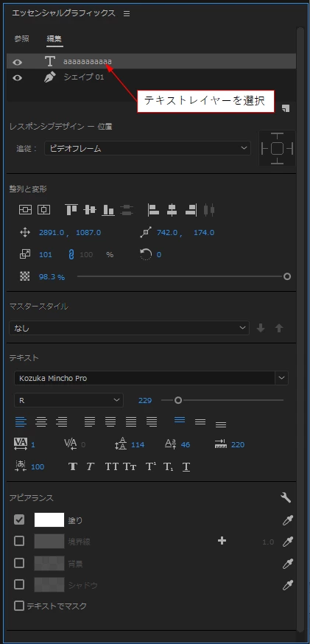
Task: Open Appearance wrench settings
Action: pos(286,498)
